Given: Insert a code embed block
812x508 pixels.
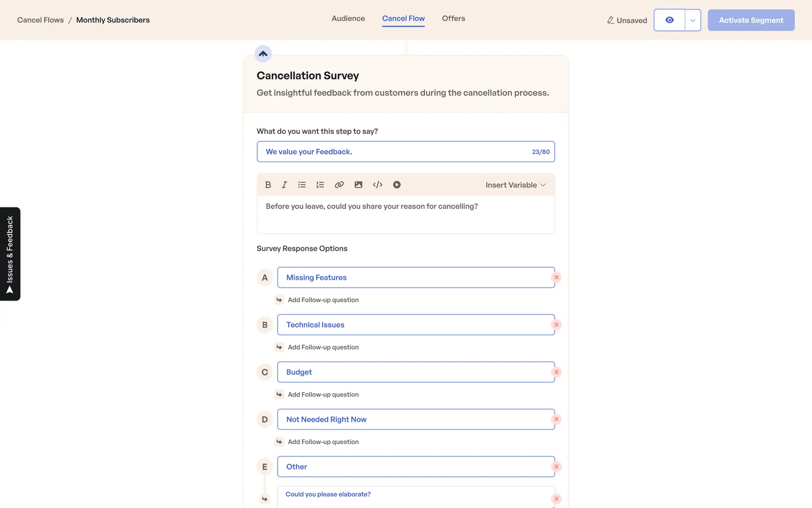Looking at the screenshot, I should (x=377, y=185).
